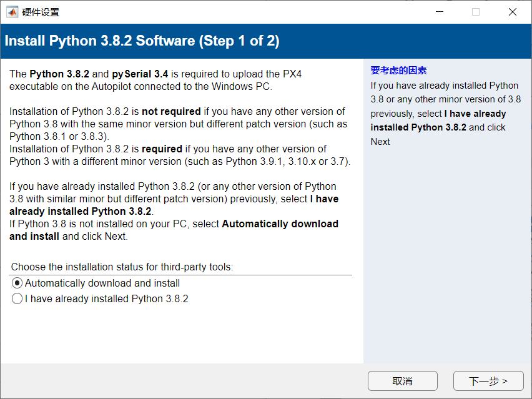Image resolution: width=532 pixels, height=399 pixels.
Task: Click the greyed-out maximize window button
Action: coord(476,12)
